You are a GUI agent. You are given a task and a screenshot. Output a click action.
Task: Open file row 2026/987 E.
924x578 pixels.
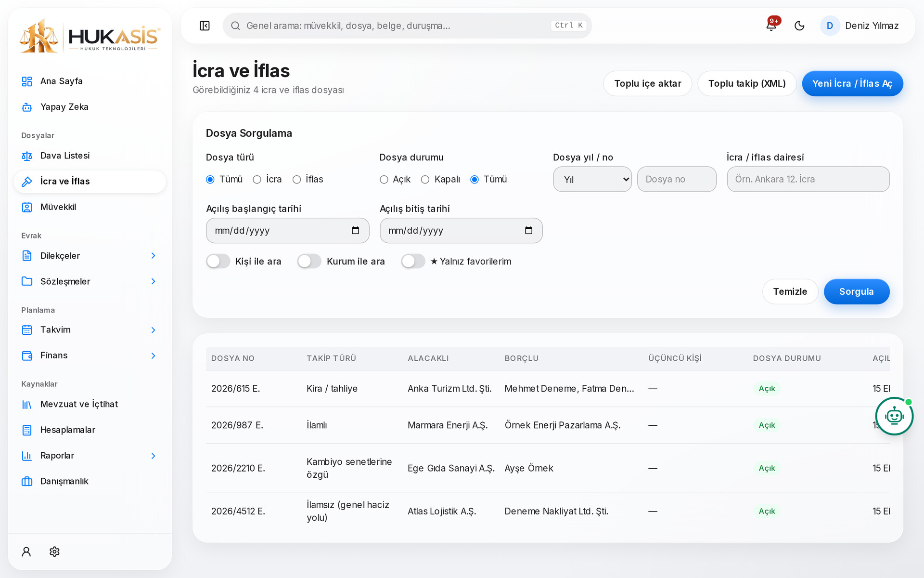(x=548, y=425)
